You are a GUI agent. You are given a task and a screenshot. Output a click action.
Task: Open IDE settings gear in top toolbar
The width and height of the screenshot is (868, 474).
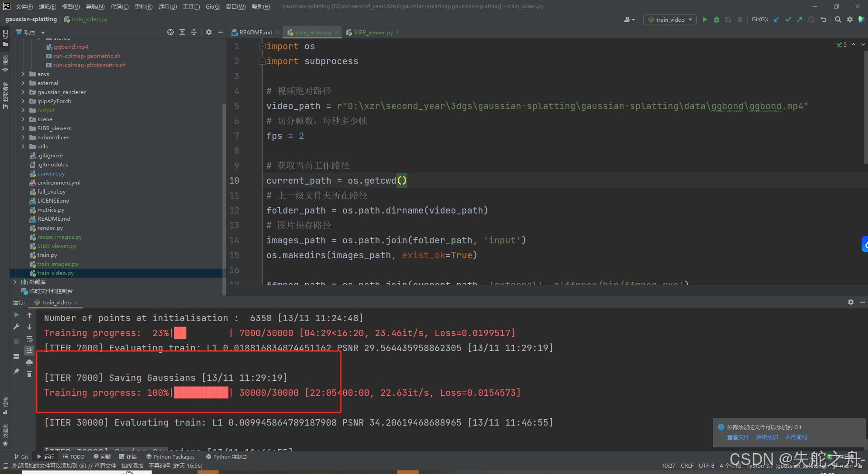click(x=850, y=19)
